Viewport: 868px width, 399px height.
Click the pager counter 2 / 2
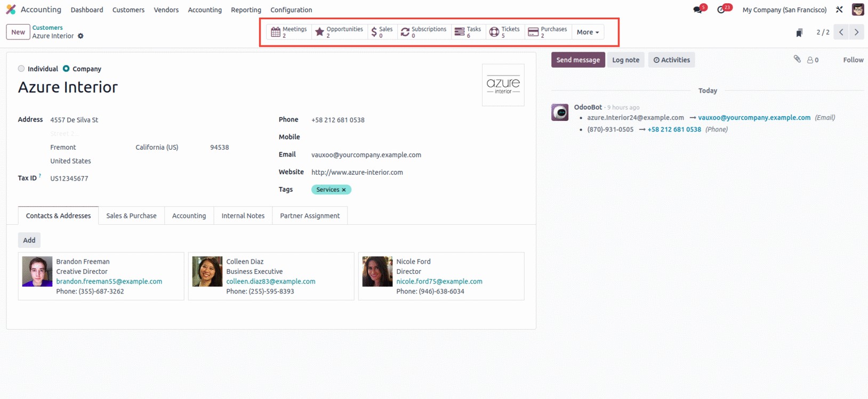click(x=823, y=32)
